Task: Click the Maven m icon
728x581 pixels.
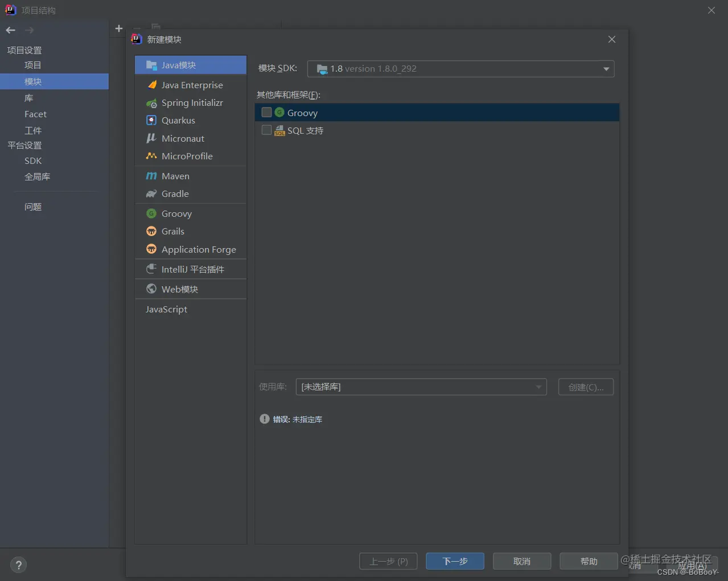Action: point(151,176)
